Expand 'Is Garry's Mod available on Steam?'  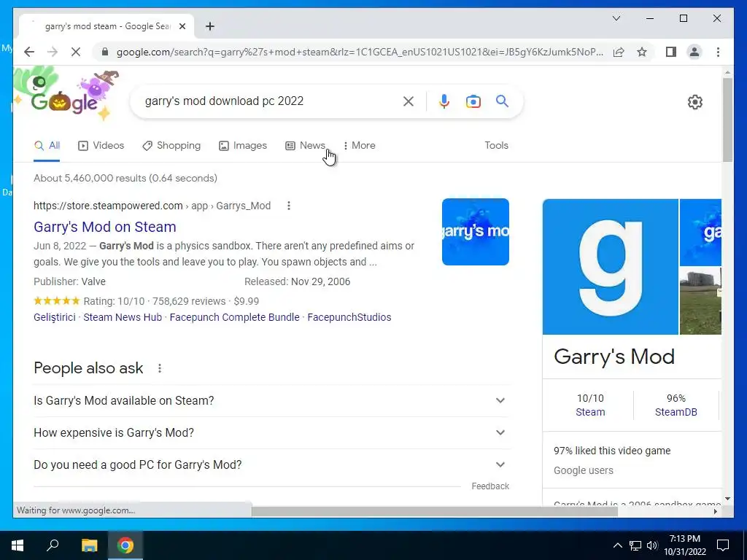pyautogui.click(x=271, y=400)
